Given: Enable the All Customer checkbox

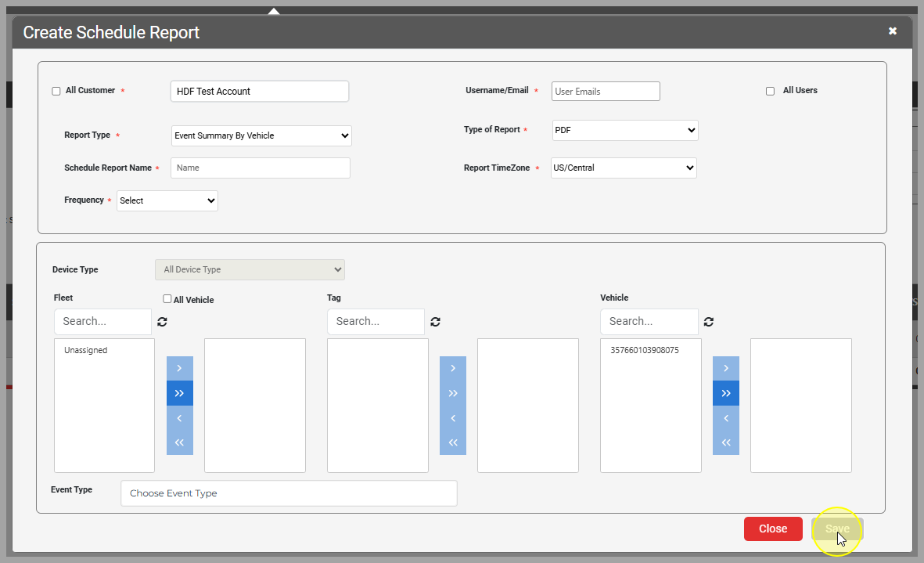Looking at the screenshot, I should pyautogui.click(x=56, y=91).
